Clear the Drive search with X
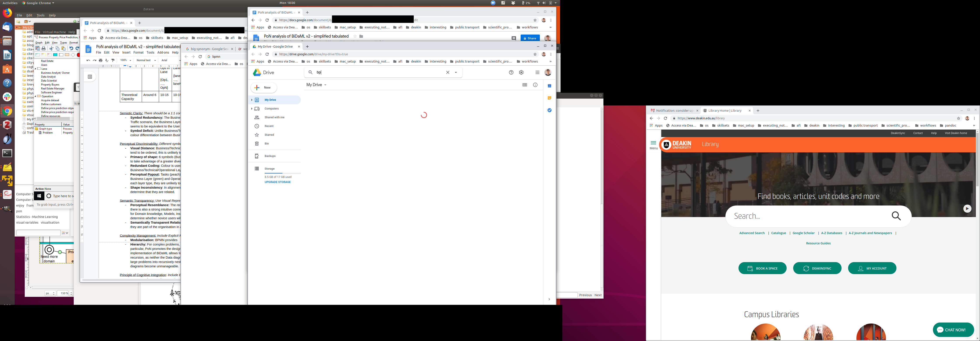Viewport: 980px width, 341px height. [447, 72]
